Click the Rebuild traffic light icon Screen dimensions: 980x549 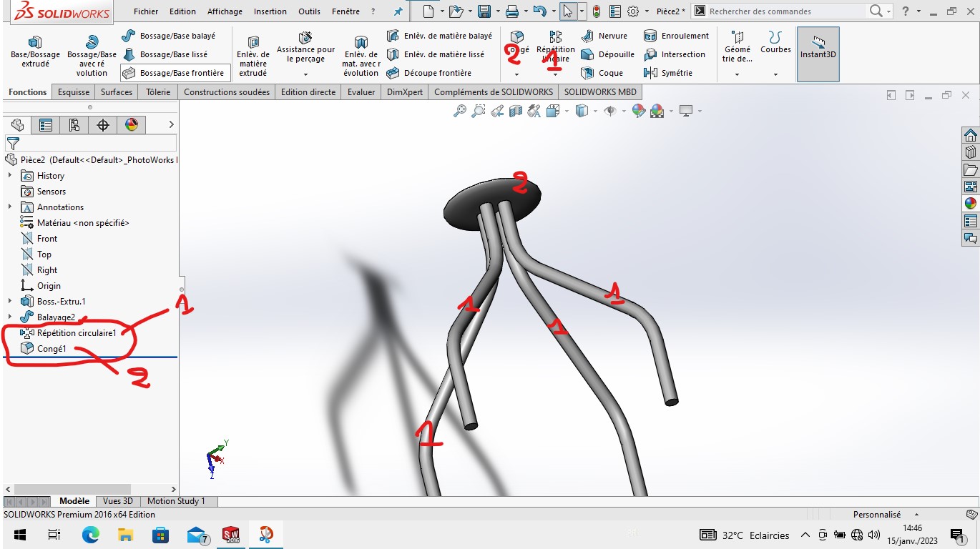coord(597,11)
